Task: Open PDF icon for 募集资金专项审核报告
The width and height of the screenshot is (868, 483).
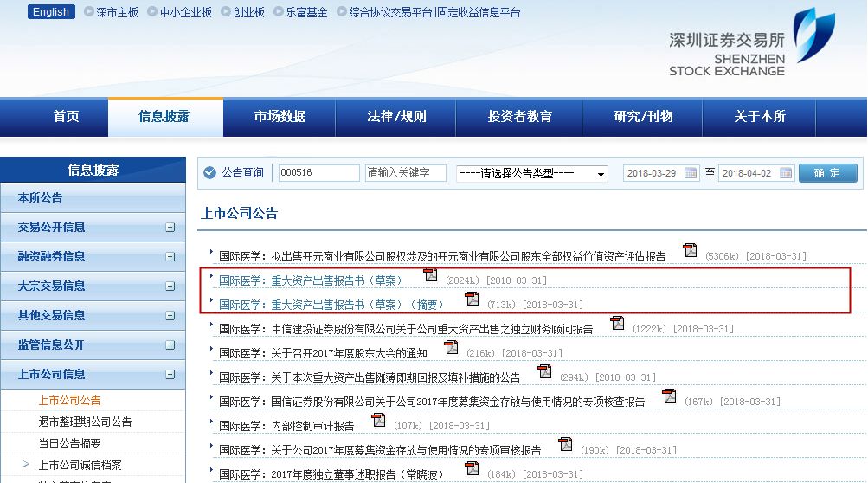Action: coord(565,444)
